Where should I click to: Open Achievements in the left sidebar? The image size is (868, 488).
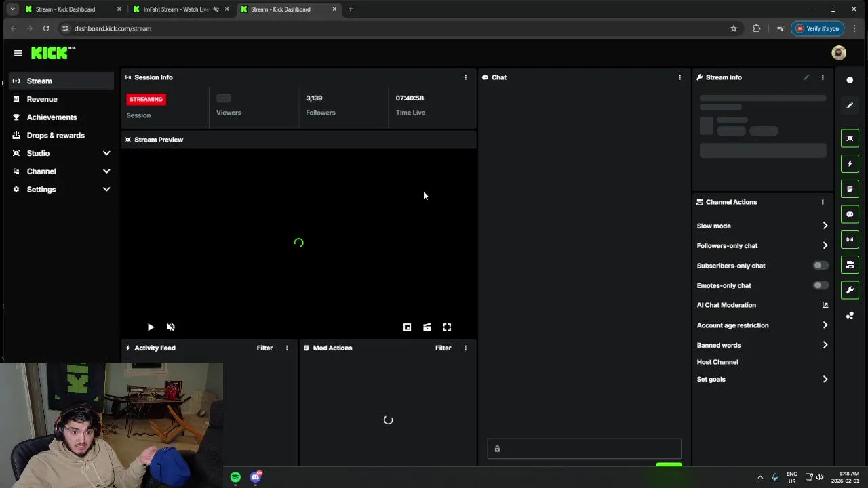[x=61, y=117]
